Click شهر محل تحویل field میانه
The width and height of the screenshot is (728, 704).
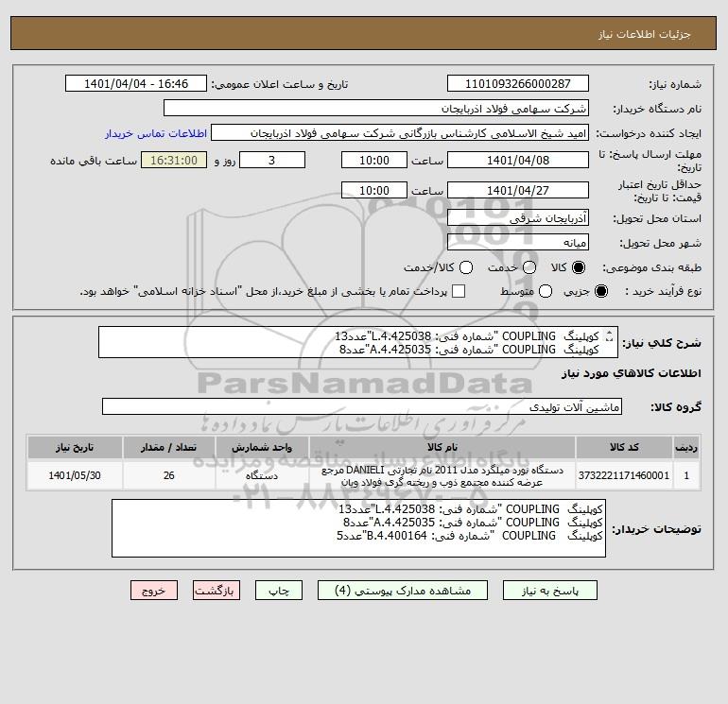pos(518,242)
